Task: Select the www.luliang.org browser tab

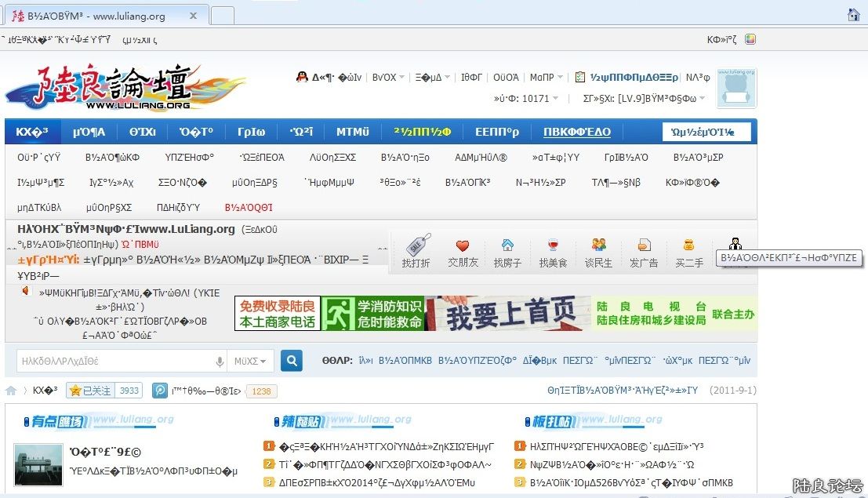Action: [107, 16]
